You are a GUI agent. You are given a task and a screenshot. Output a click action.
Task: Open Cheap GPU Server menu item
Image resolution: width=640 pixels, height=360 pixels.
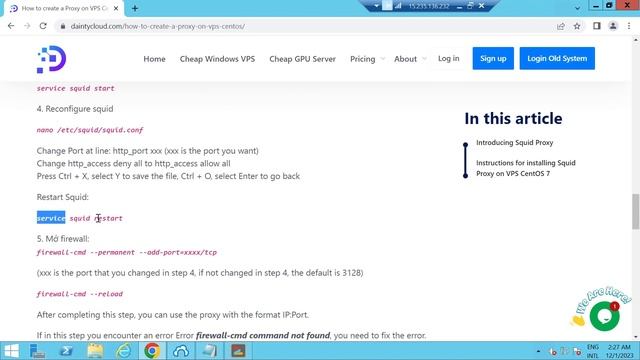[x=302, y=59]
